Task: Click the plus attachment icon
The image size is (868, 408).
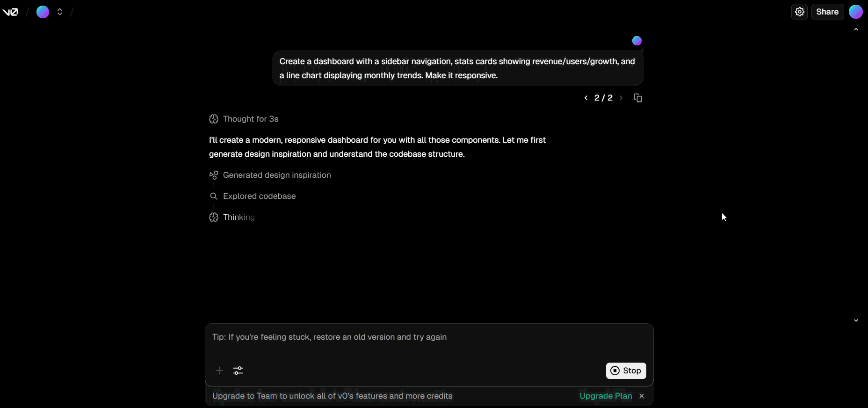Action: pos(219,371)
